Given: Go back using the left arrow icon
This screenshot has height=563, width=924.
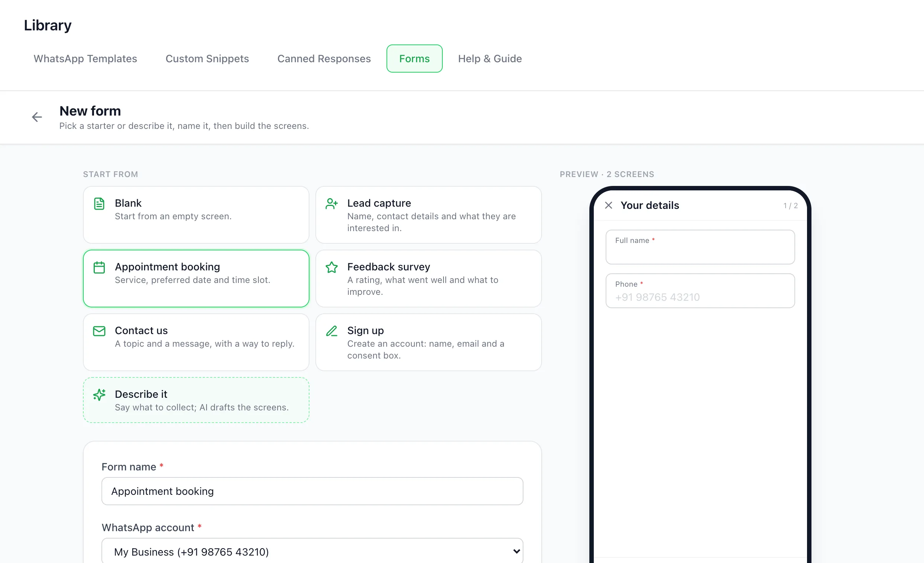Looking at the screenshot, I should [37, 117].
